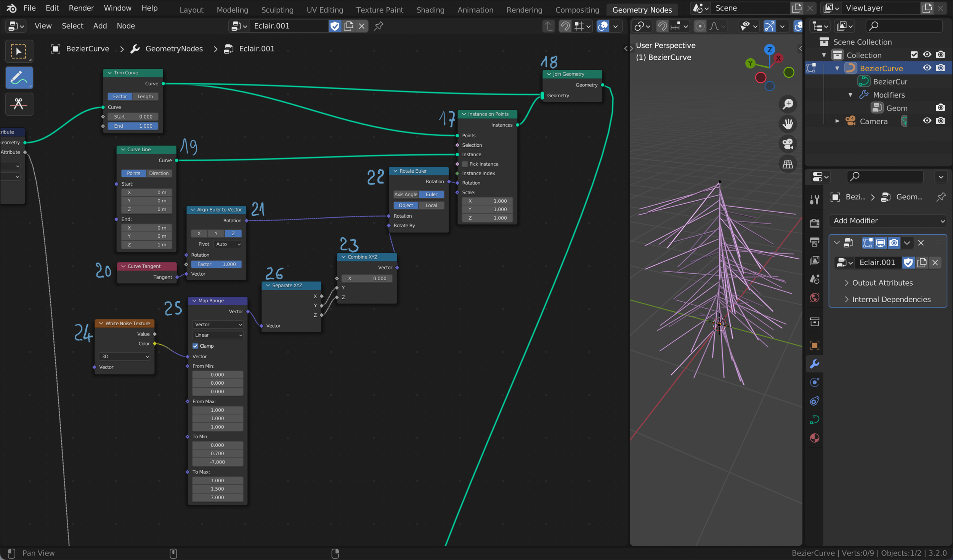Viewport: 953px width, 560px height.
Task: Switch to the Shading workspace tab
Action: pyautogui.click(x=430, y=10)
